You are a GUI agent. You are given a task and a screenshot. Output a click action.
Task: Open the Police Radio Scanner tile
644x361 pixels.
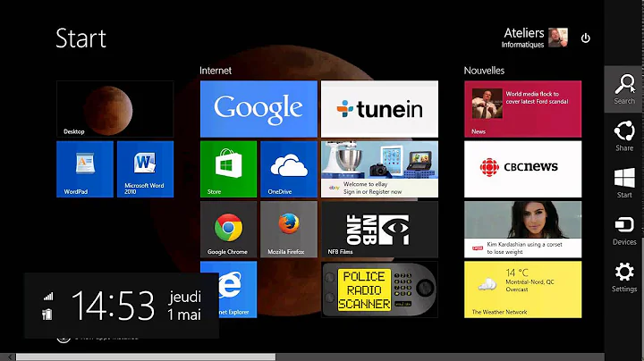coord(379,290)
